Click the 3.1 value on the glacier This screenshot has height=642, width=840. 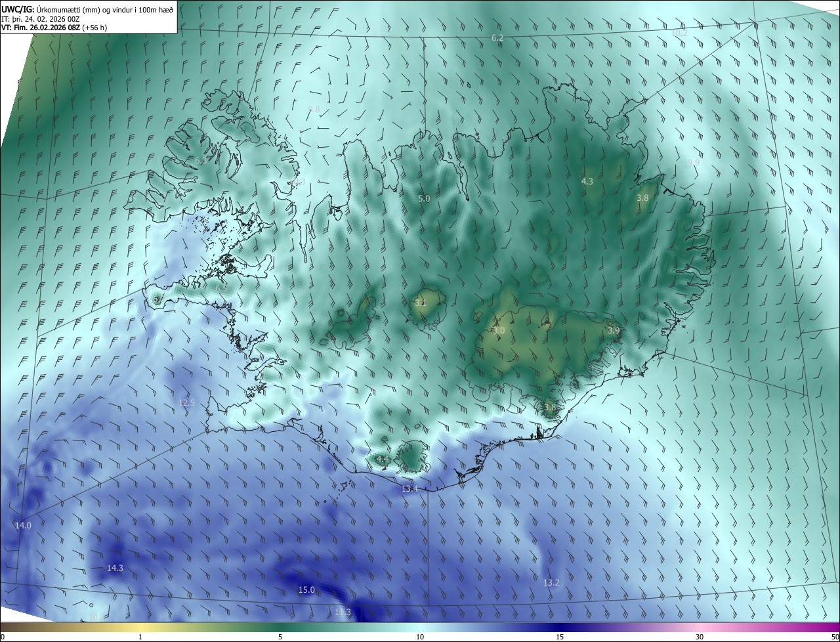coord(420,303)
